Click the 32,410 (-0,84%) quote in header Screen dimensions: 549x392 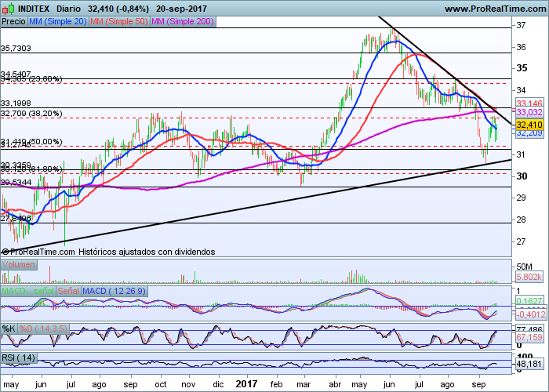point(118,9)
